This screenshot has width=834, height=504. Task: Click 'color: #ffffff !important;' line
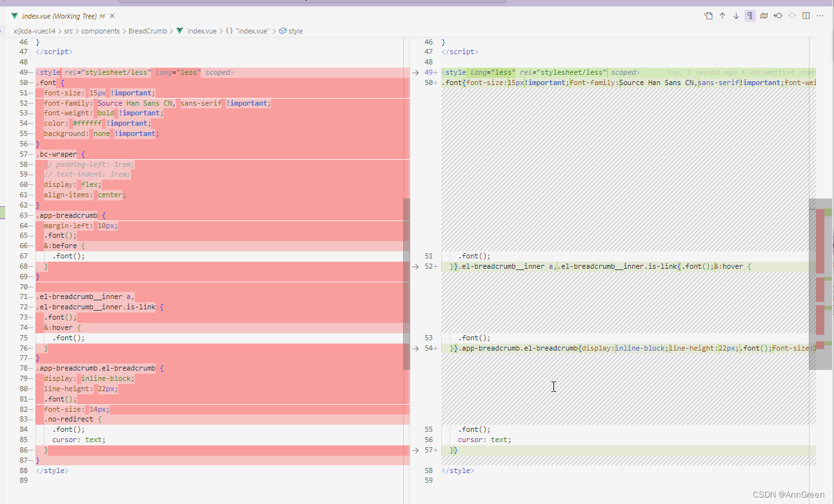point(97,123)
